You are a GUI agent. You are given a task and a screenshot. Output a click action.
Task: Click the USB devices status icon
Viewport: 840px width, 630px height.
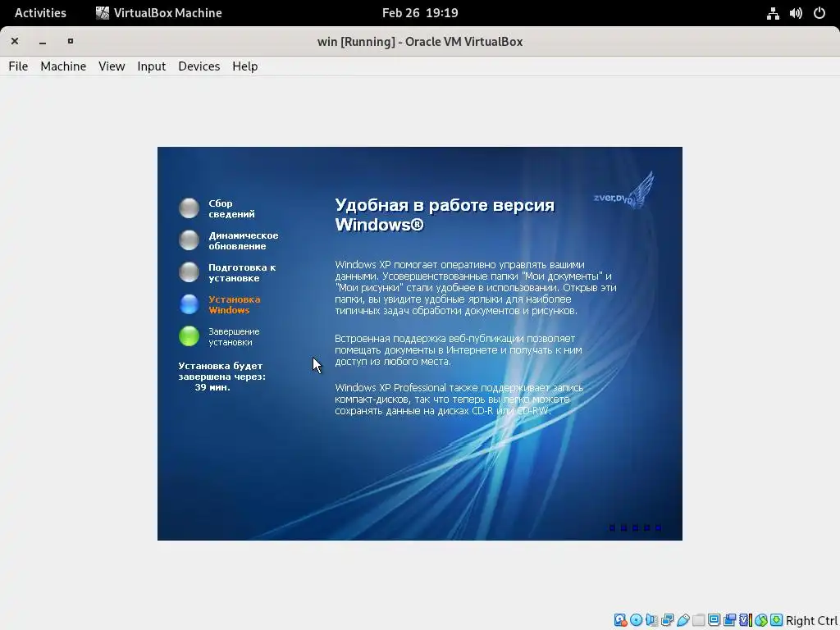[683, 620]
